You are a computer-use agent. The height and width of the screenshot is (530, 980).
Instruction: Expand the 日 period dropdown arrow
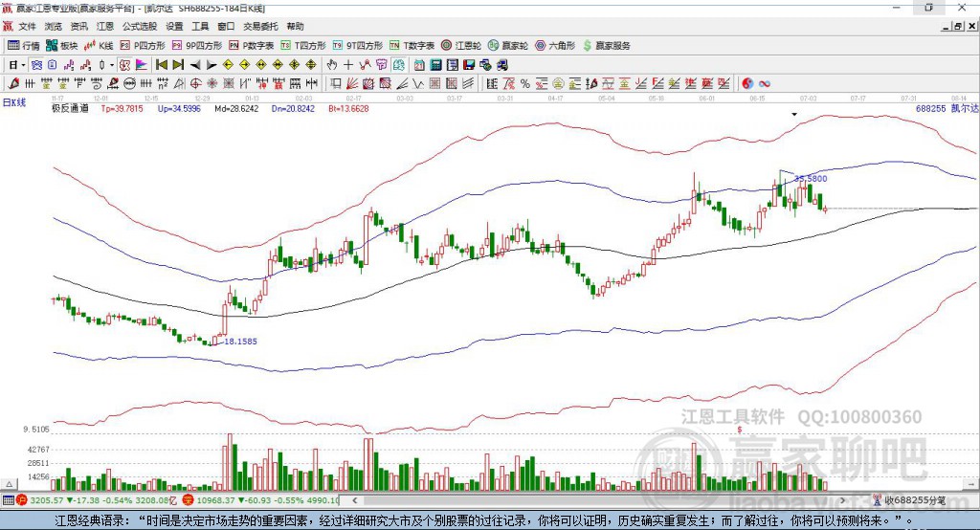(x=23, y=65)
